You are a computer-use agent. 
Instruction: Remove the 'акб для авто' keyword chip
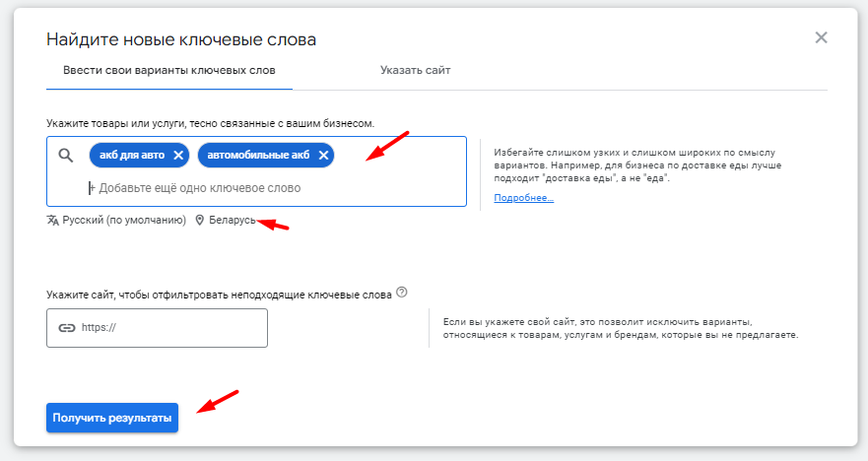point(178,156)
